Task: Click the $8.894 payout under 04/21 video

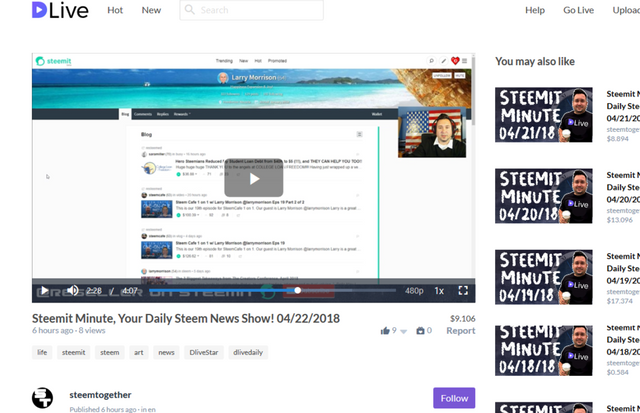Action: (x=618, y=139)
